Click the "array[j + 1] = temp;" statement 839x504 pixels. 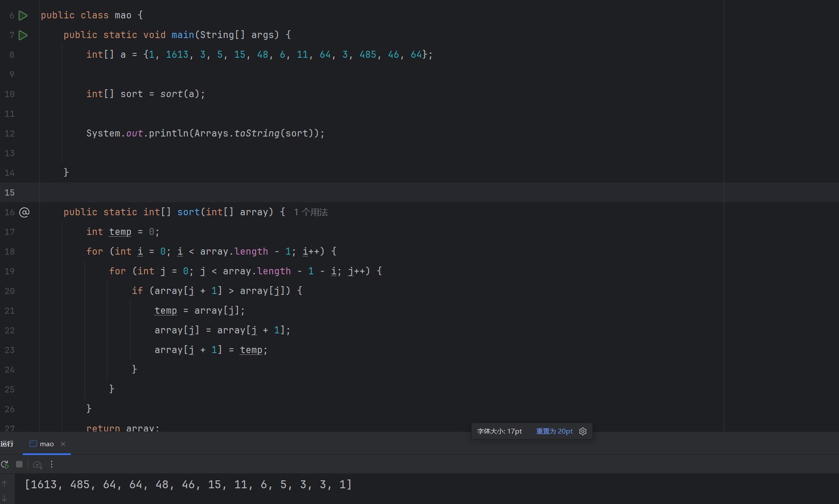(211, 350)
